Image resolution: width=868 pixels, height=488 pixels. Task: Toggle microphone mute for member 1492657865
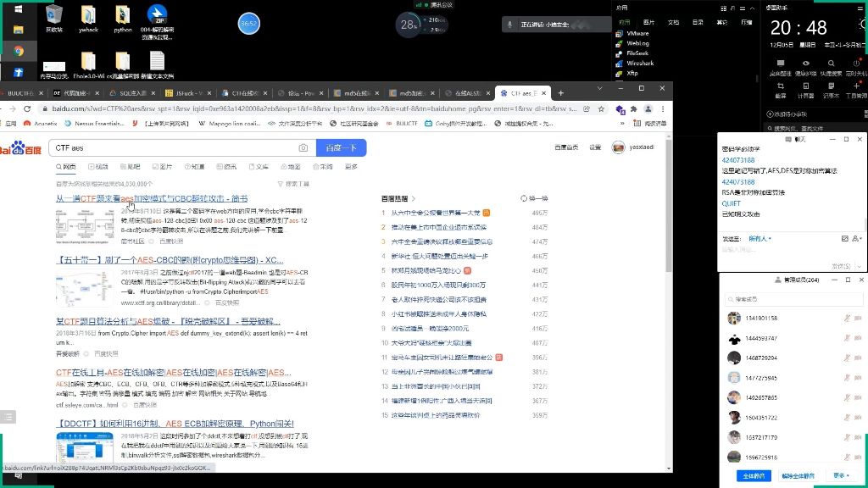click(x=847, y=398)
